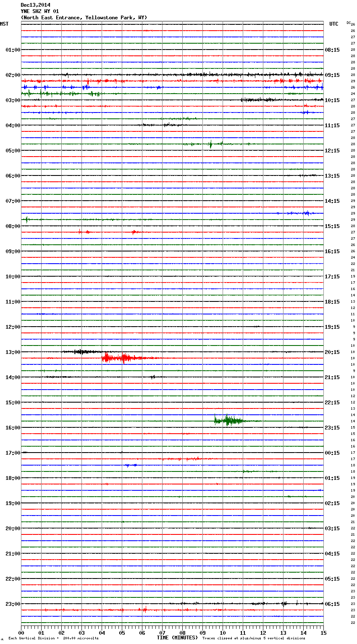The image size is (357, 644).
Task: Click the 10 minute tick label
Action: click(x=223, y=633)
